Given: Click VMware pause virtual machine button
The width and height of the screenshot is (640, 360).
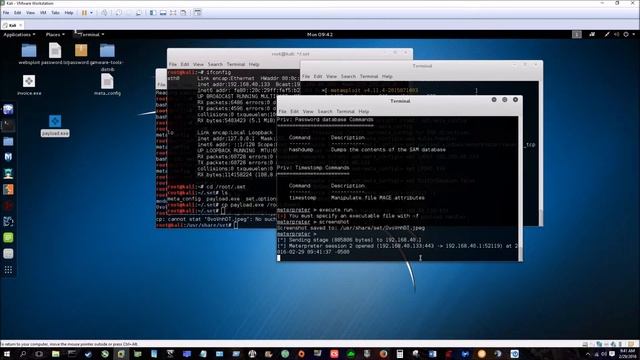Looking at the screenshot, I should (84, 13).
